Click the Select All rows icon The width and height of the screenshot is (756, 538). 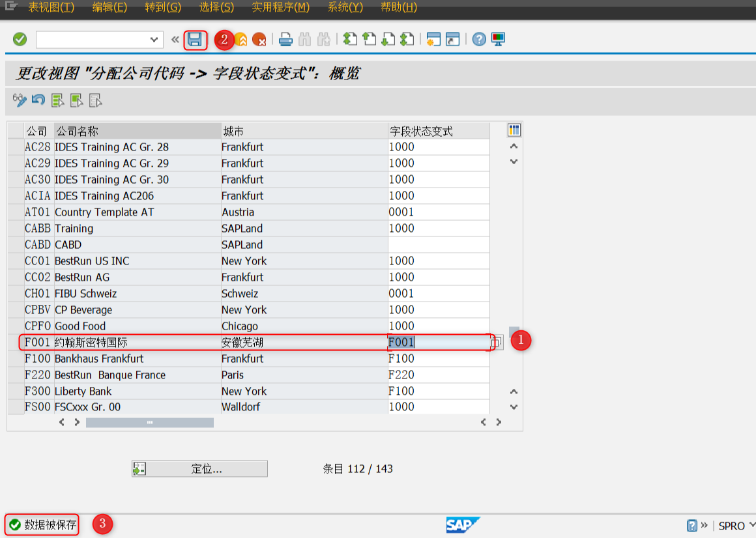coord(57,101)
